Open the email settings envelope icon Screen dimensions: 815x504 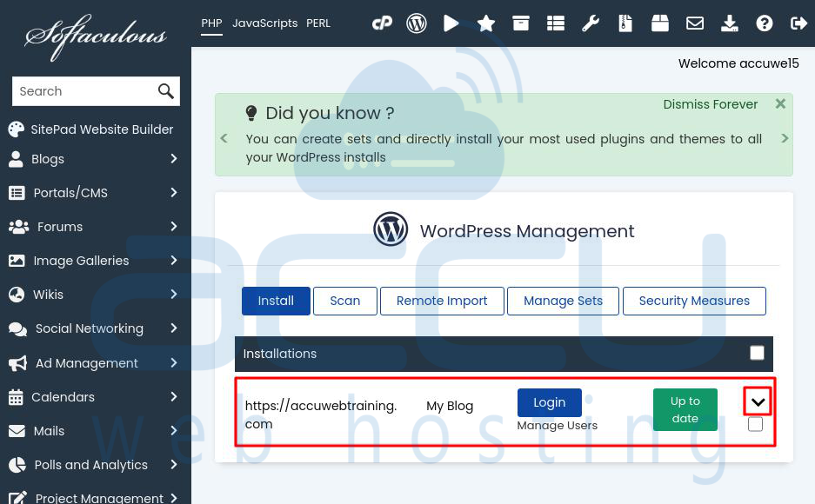pyautogui.click(x=695, y=23)
